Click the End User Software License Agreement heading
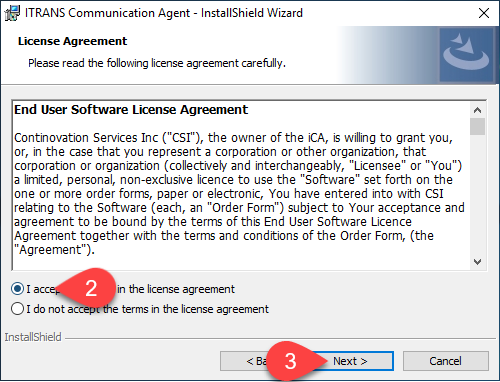The width and height of the screenshot is (500, 382). click(131, 110)
